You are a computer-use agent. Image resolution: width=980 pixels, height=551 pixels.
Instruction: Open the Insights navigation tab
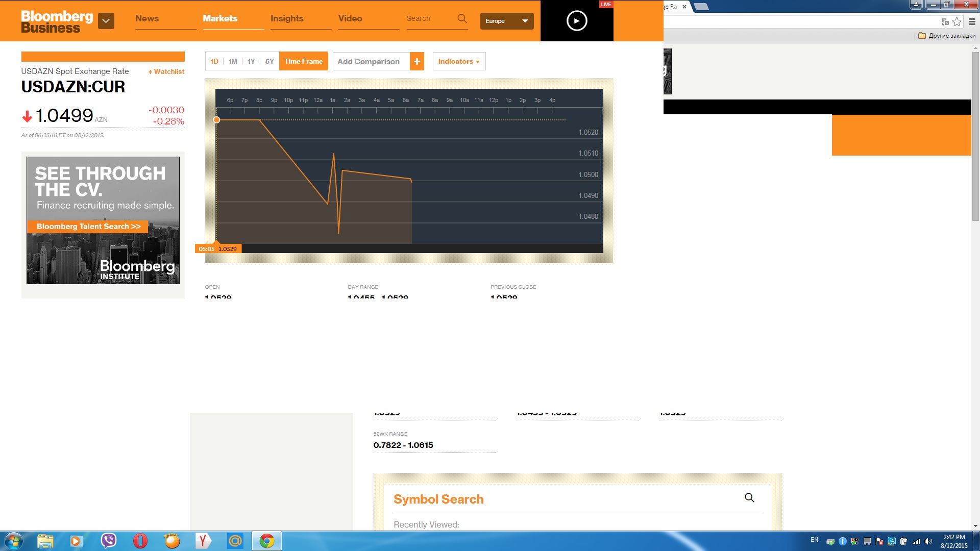tap(287, 18)
